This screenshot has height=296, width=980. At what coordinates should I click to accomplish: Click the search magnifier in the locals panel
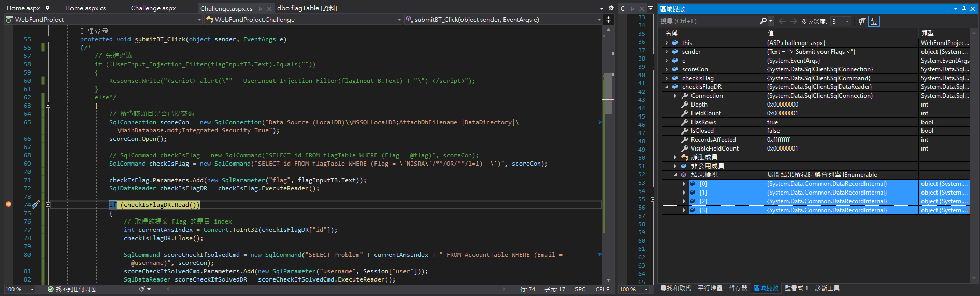coord(763,21)
